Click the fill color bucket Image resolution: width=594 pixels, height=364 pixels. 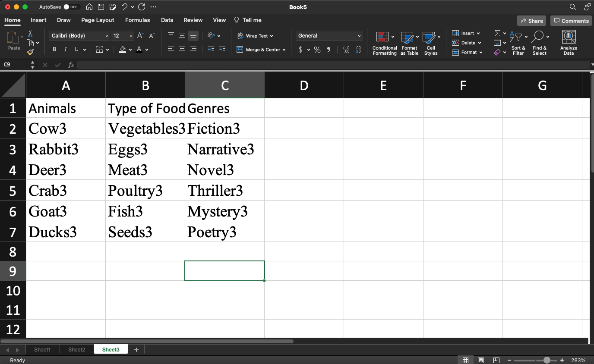(x=123, y=50)
